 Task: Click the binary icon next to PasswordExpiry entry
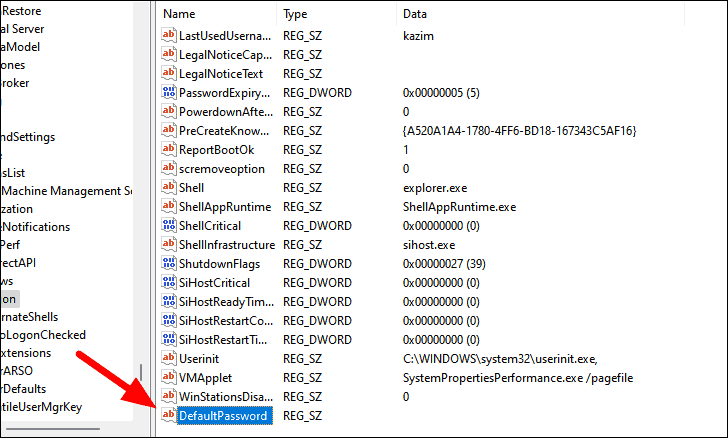[169, 92]
